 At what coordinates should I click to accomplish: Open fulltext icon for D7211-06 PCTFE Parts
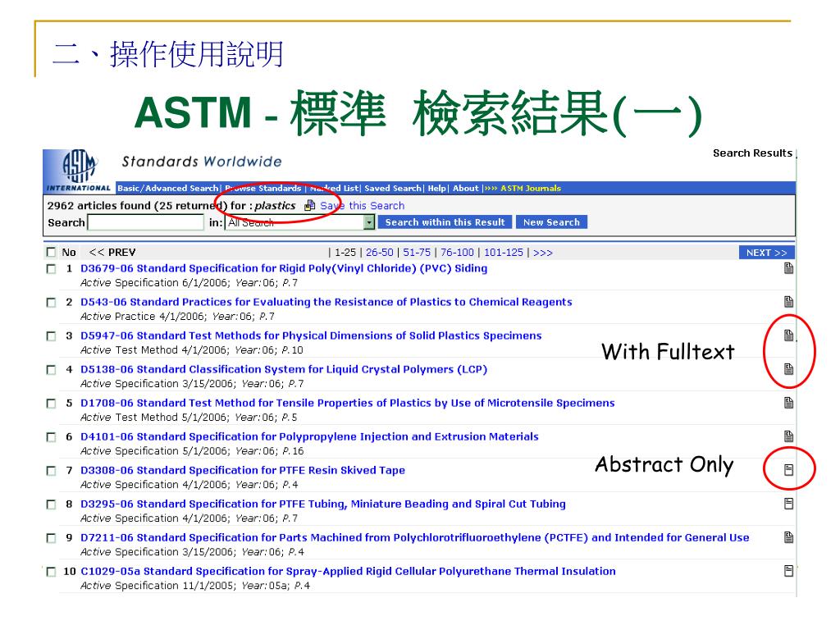pos(788,537)
